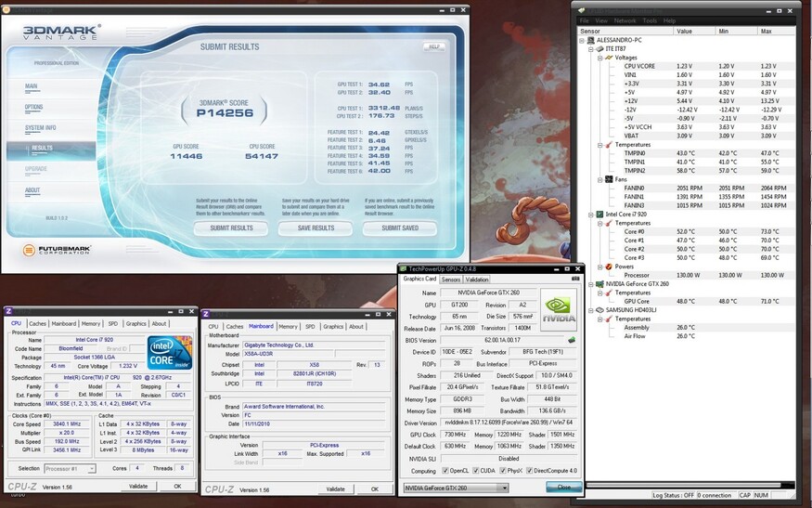Open System Info in 3DMark sidebar

[x=41, y=127]
